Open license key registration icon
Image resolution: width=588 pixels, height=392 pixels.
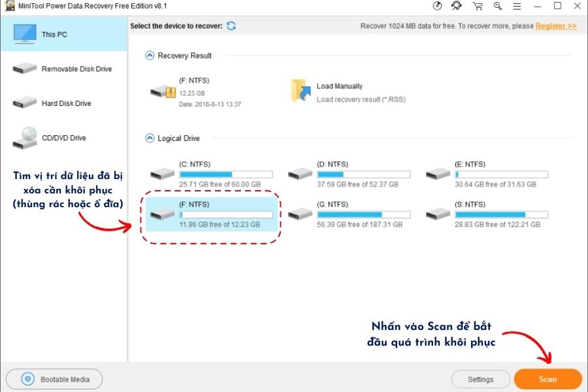pyautogui.click(x=498, y=7)
